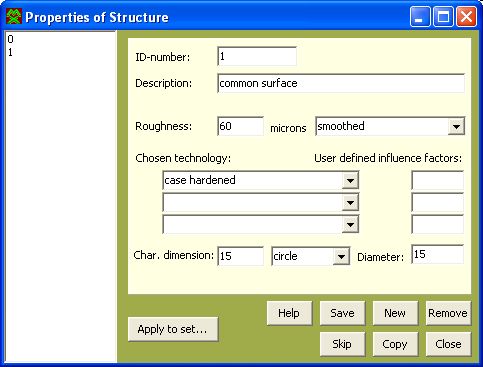Click the ID-number input field
Viewport: 483px width, 367px height.
(257, 56)
